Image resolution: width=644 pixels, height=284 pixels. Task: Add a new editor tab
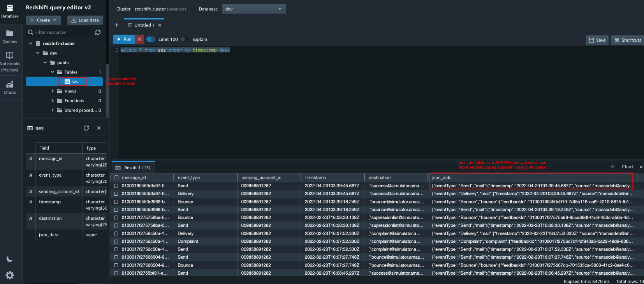(x=116, y=25)
